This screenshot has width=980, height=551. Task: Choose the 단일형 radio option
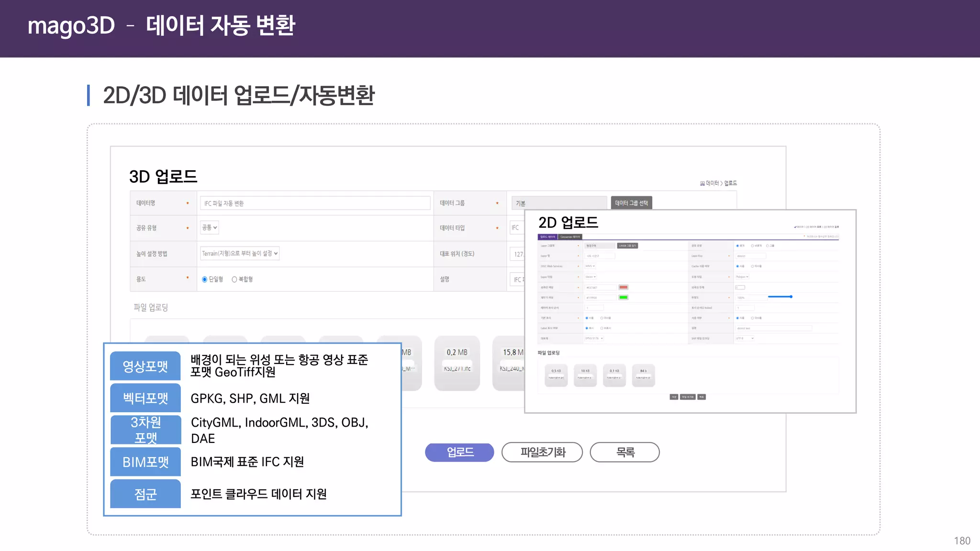205,279
